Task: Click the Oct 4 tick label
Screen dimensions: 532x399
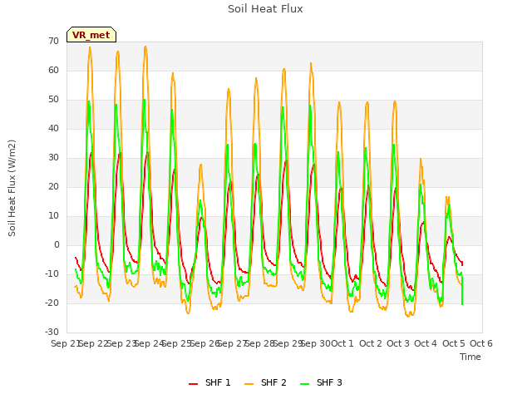Action: pos(426,343)
